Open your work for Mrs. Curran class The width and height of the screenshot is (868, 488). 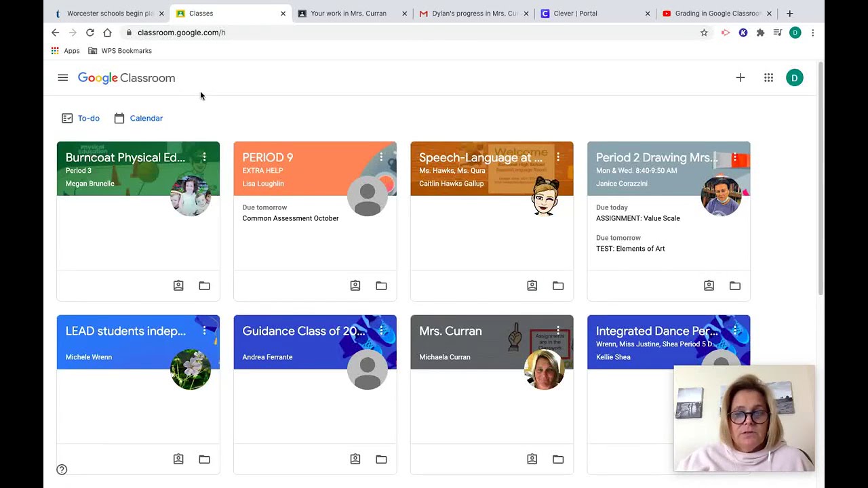532,460
